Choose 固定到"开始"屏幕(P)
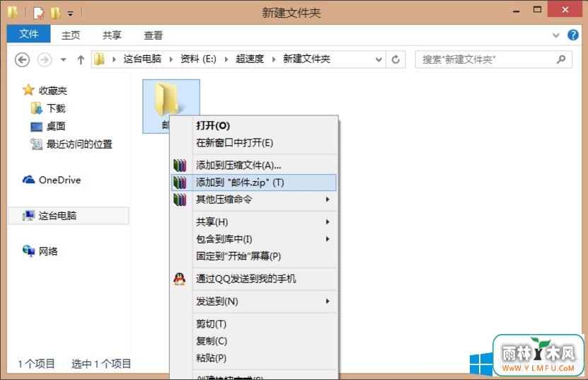This screenshot has height=380, width=588. [254, 256]
